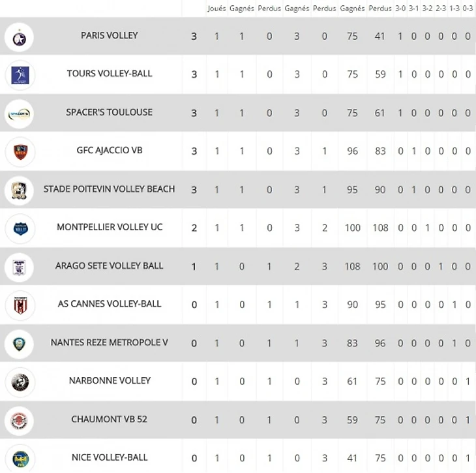Click the GFC Ajaccio VB team logo

pos(20,151)
